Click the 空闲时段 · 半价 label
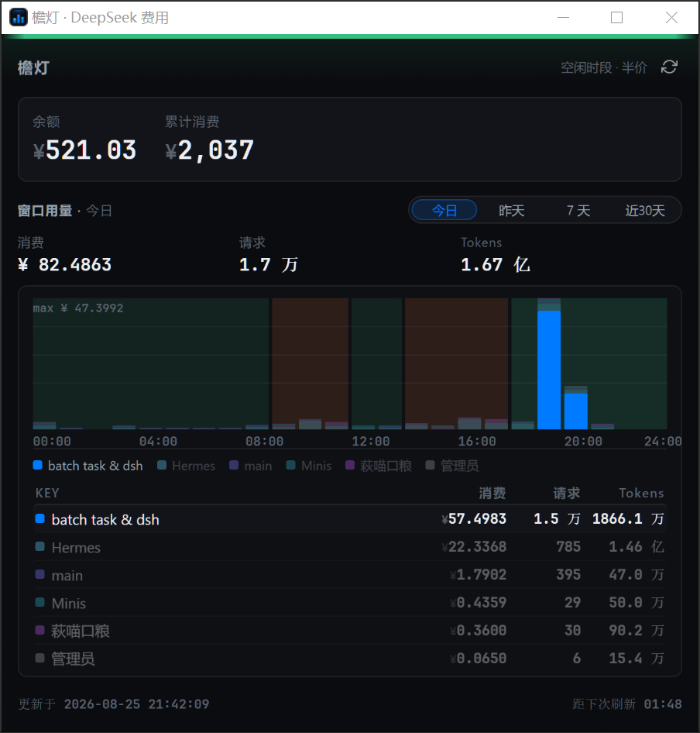700x733 pixels. click(604, 67)
